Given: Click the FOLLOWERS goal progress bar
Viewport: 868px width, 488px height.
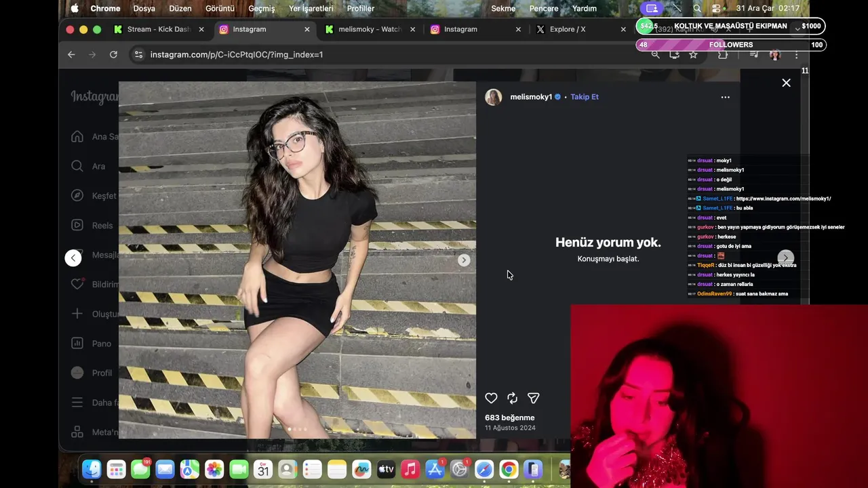Looking at the screenshot, I should tap(731, 45).
